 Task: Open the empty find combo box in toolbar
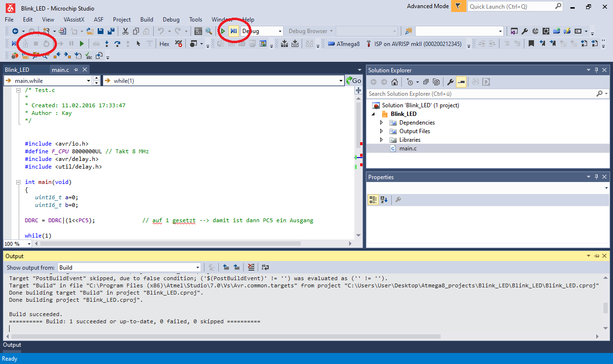460,31
